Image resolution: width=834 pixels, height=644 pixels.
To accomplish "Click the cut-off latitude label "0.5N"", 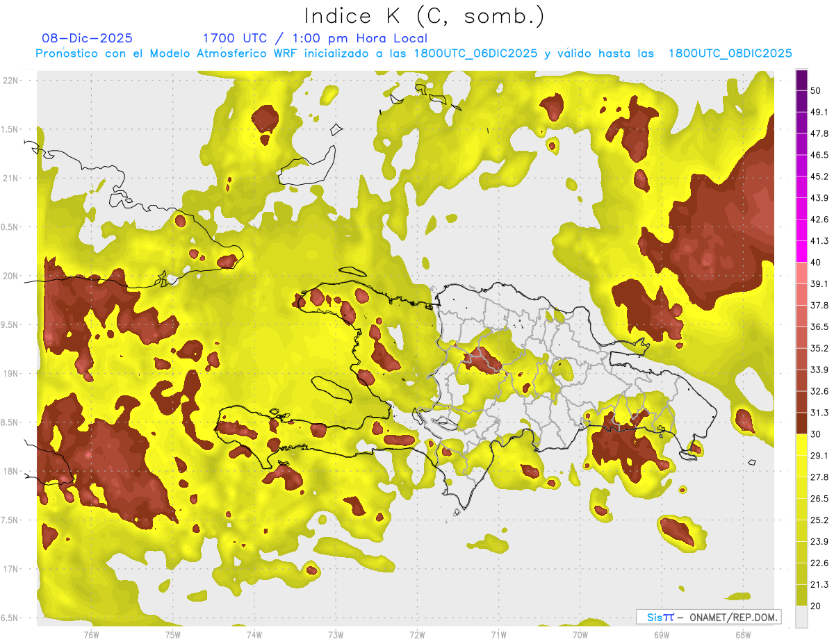I will click(10, 227).
